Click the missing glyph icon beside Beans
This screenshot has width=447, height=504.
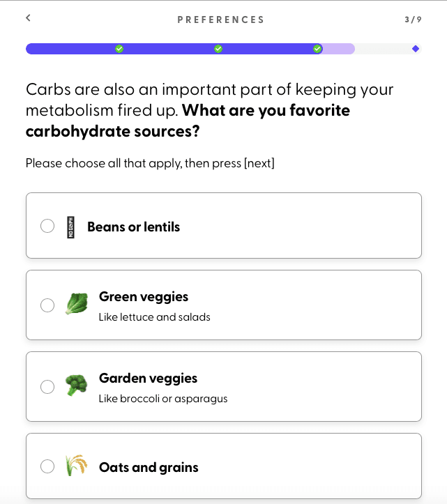[70, 227]
